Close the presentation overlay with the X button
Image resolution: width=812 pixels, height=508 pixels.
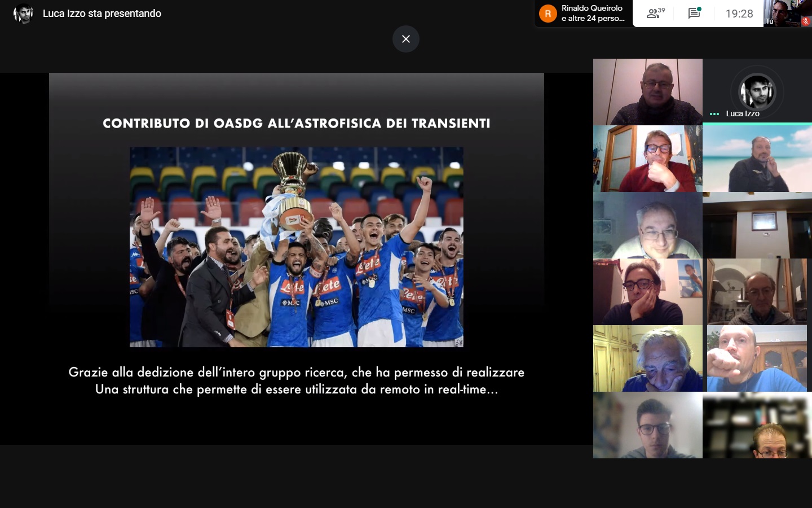click(x=406, y=39)
